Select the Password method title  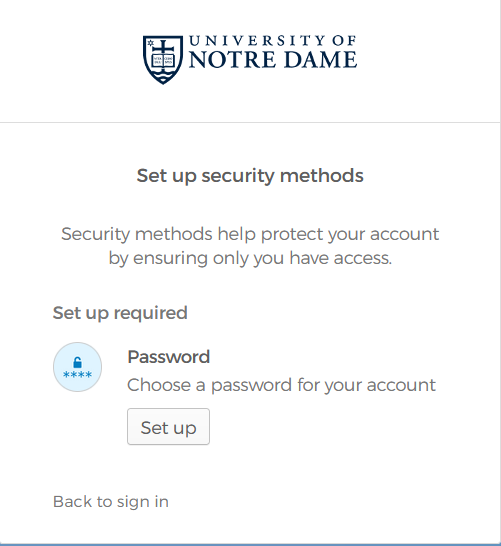pos(169,357)
